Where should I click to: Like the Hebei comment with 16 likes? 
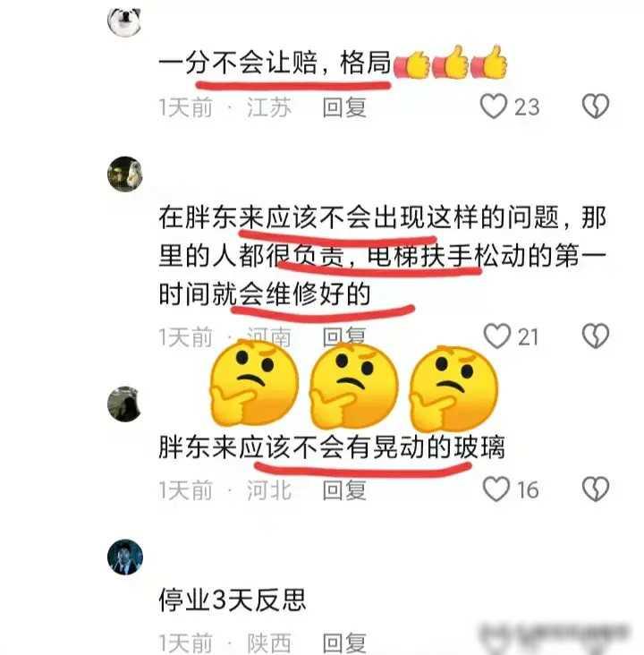click(x=496, y=489)
